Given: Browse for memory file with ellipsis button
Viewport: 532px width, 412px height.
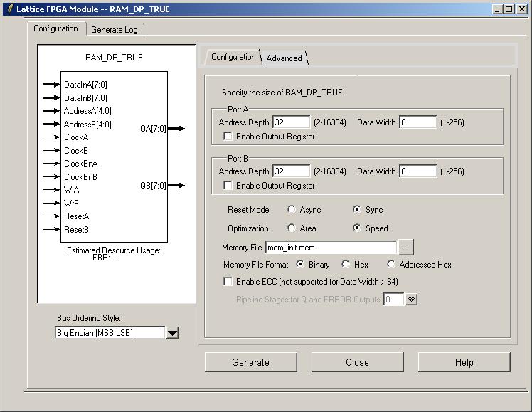Looking at the screenshot, I should 406,248.
